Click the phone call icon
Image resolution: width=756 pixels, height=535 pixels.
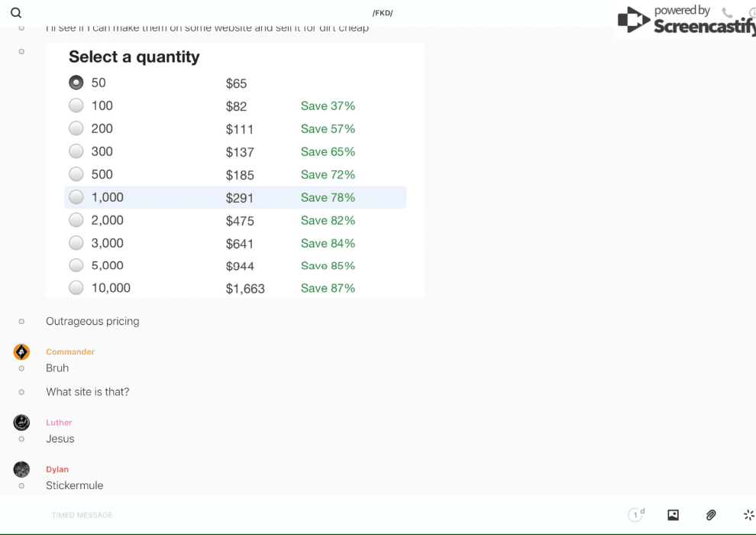(727, 13)
